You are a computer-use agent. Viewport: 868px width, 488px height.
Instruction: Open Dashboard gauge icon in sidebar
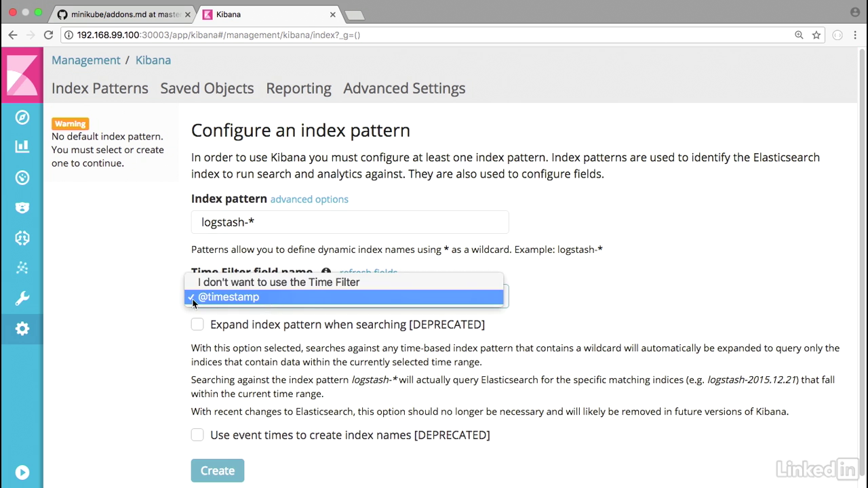[22, 178]
